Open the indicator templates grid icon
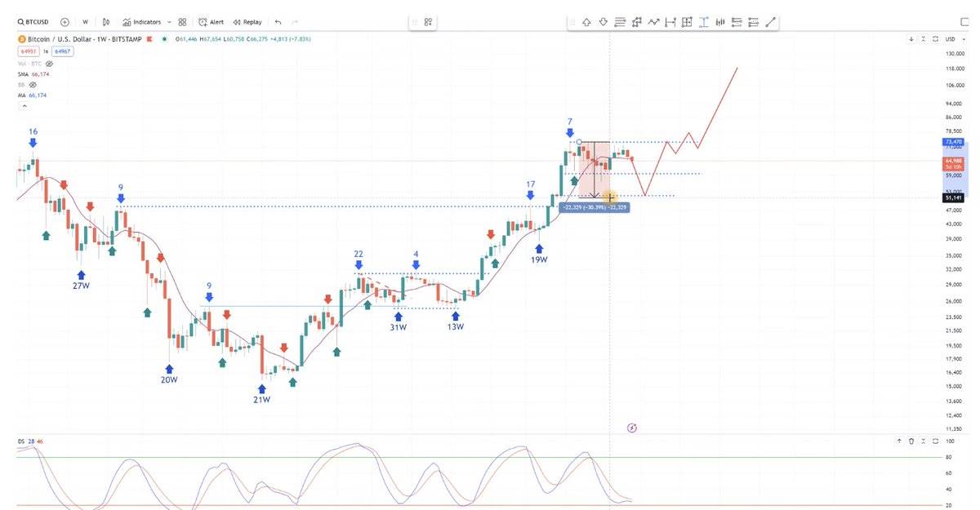This screenshot has width=980, height=510. [x=182, y=22]
